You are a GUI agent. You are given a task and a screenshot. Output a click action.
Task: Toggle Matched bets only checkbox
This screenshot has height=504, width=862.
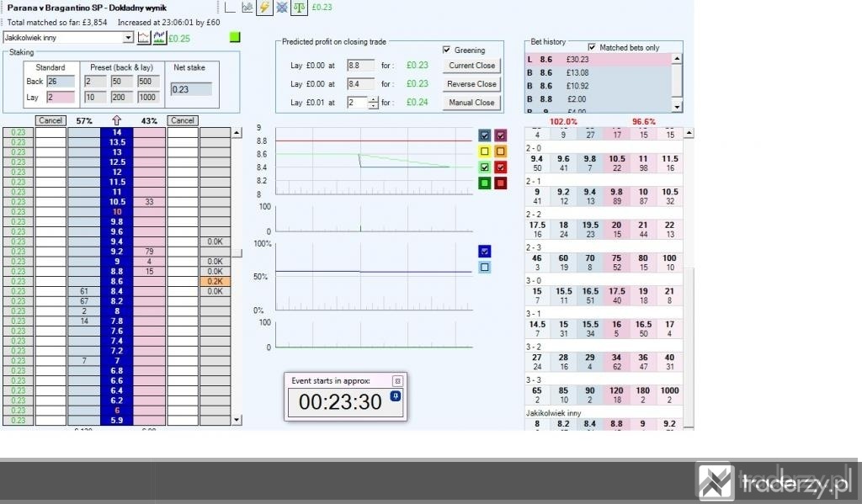pyautogui.click(x=592, y=47)
